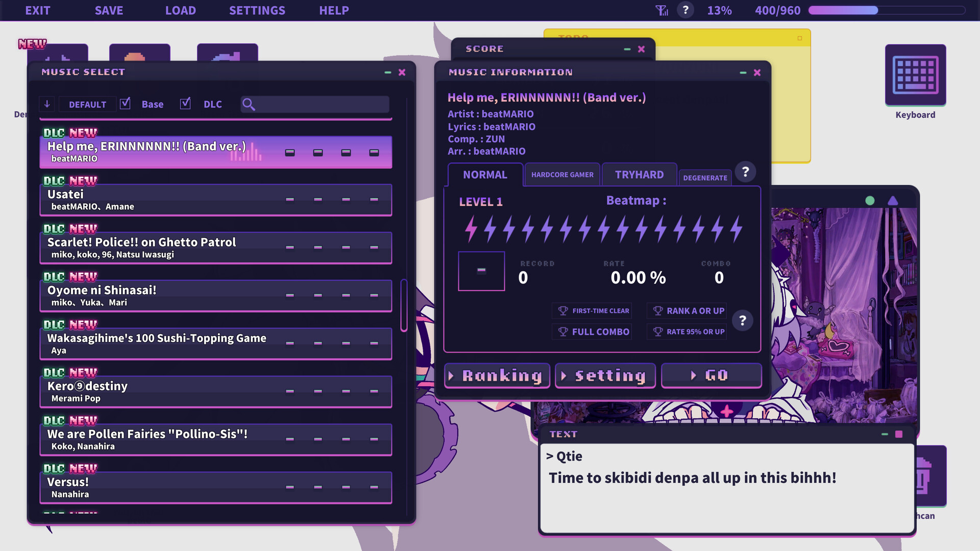Disable the DLC filter checkbox
The width and height of the screenshot is (980, 551).
pyautogui.click(x=185, y=103)
